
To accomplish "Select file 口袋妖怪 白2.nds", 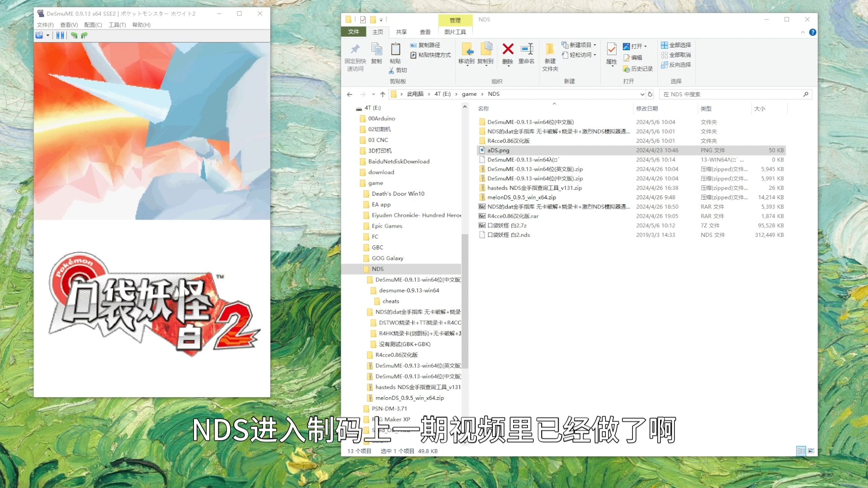I will point(509,235).
